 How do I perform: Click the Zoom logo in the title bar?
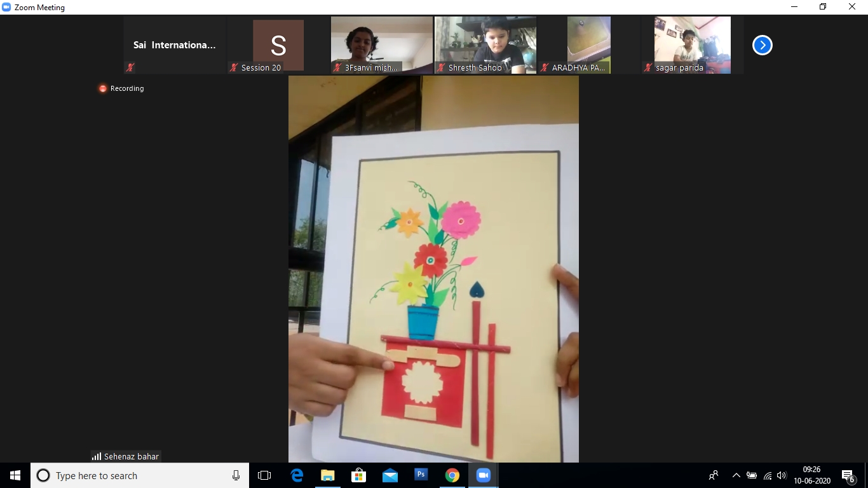coord(7,7)
